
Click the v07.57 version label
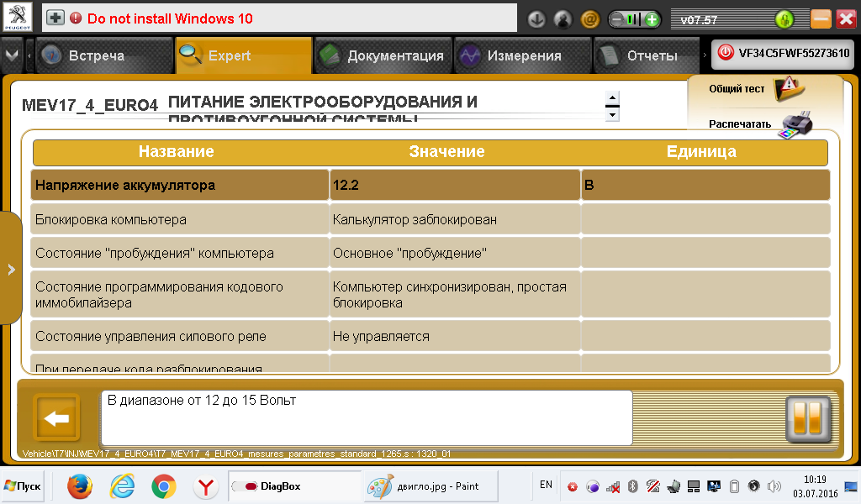(x=699, y=20)
